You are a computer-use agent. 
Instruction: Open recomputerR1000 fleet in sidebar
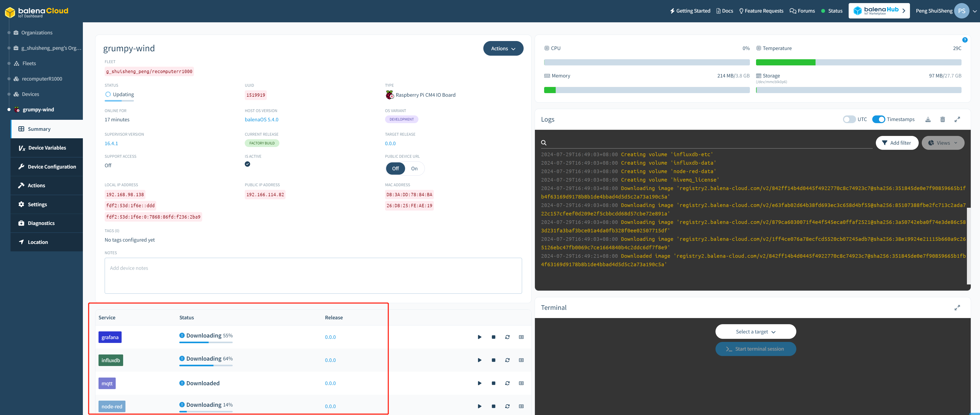(42, 79)
